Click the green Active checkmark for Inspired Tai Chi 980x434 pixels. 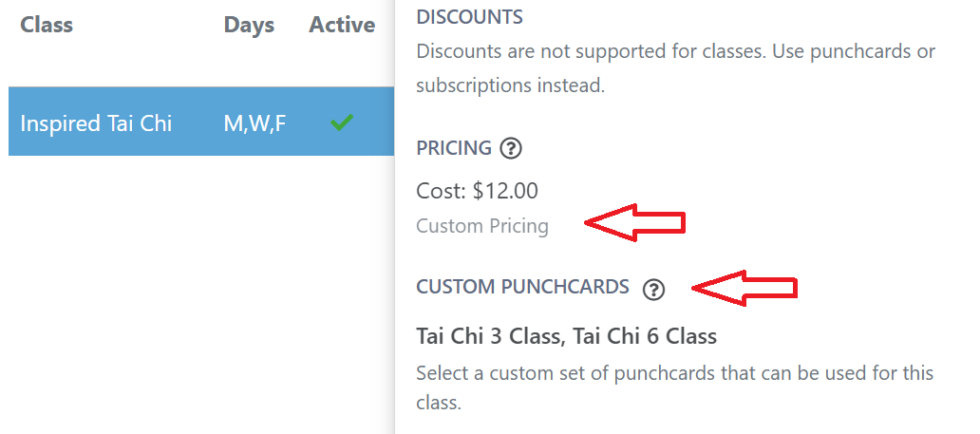(x=342, y=123)
